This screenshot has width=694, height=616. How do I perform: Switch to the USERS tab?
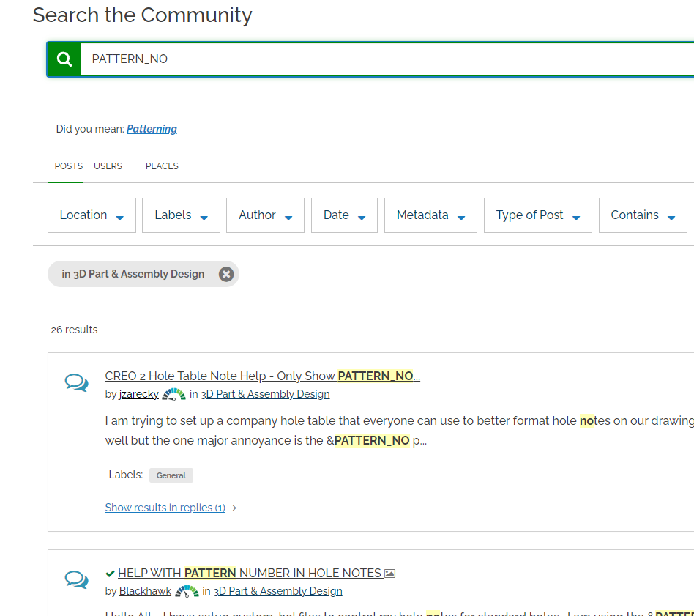[x=108, y=166]
